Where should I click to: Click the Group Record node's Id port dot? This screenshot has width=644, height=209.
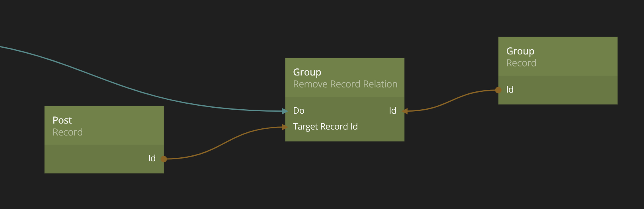tap(499, 90)
